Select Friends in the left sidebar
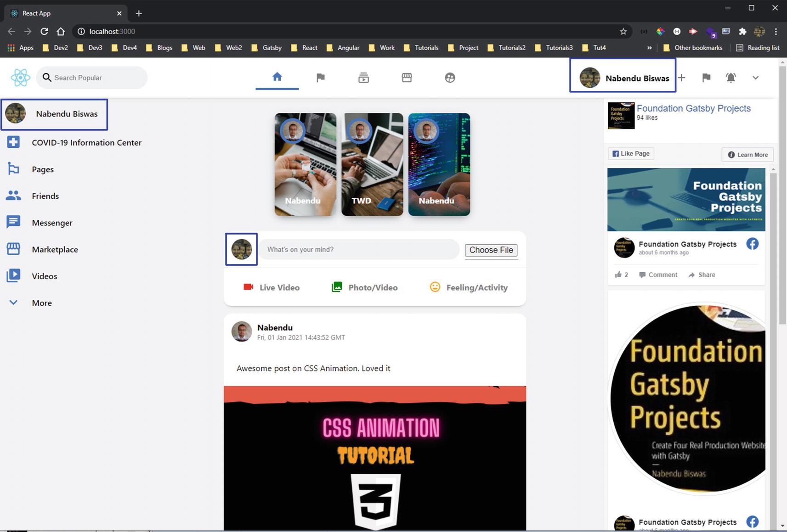This screenshot has height=532, width=787. (x=45, y=196)
